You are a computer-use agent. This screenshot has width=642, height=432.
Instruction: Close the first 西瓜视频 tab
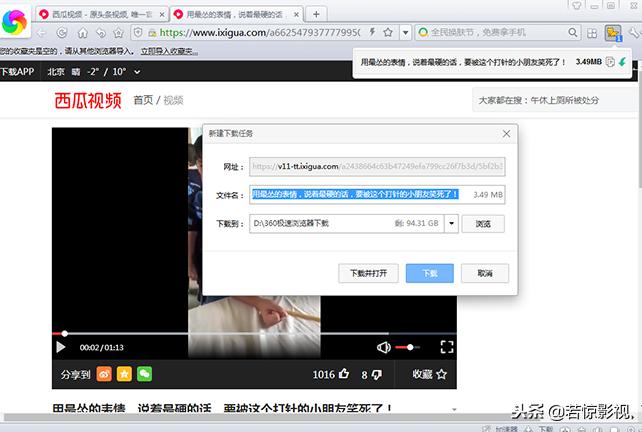click(162, 15)
